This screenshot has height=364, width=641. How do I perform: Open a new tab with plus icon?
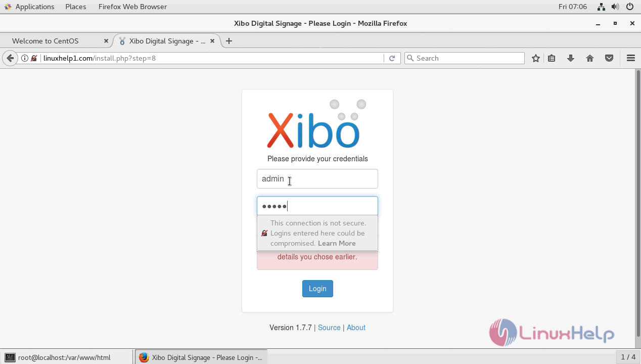coord(229,41)
